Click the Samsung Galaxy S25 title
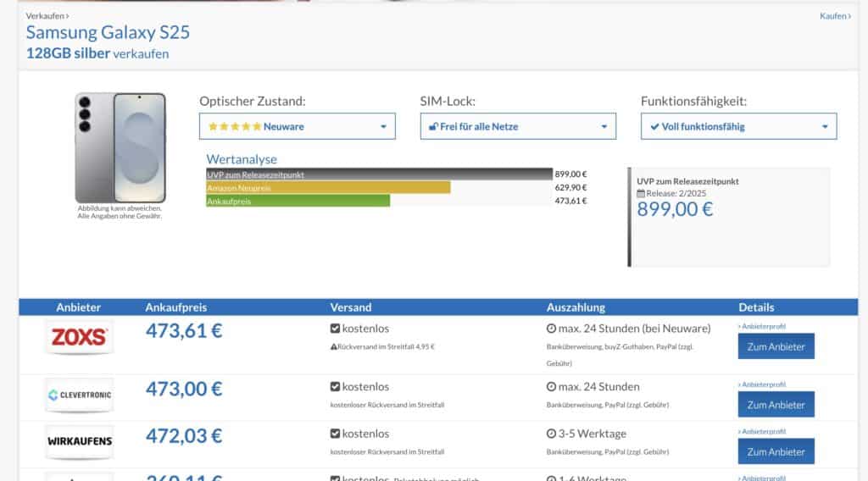868x481 pixels. point(108,32)
